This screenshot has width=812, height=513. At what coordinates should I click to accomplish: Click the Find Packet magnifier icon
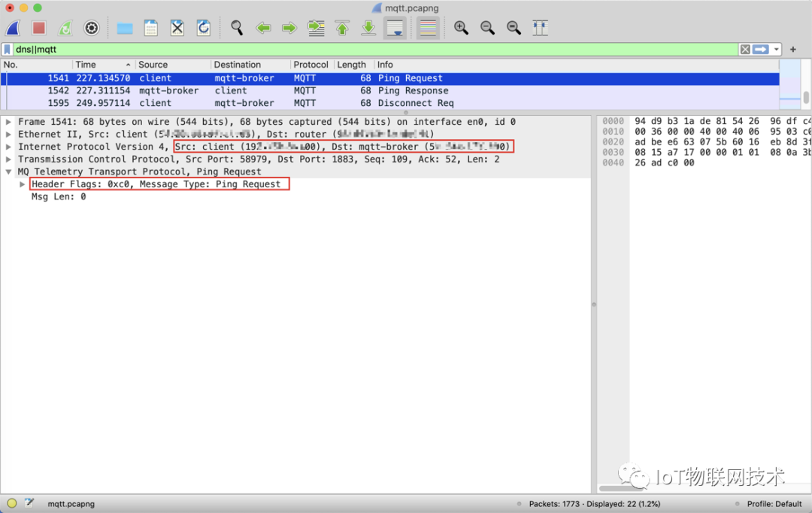[x=237, y=29]
